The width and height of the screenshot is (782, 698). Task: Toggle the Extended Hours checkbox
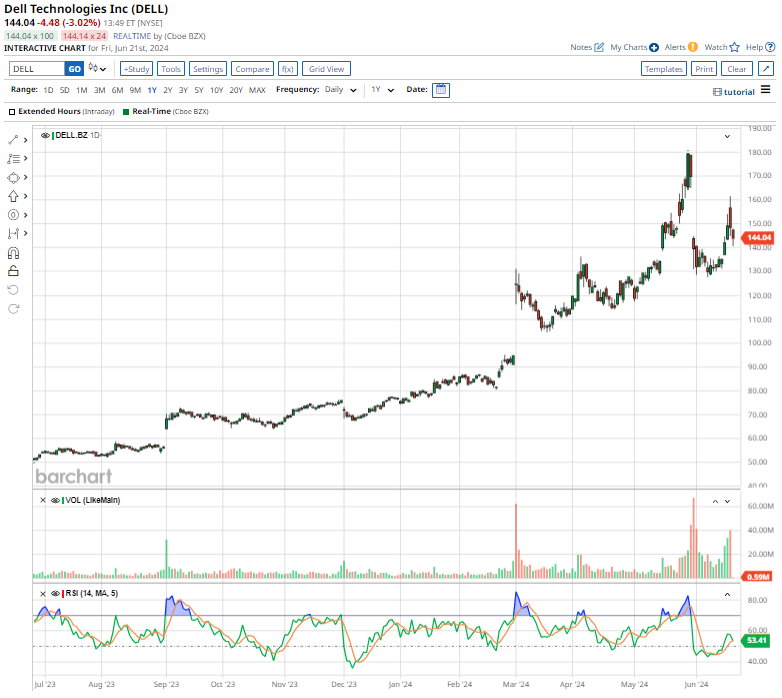pyautogui.click(x=12, y=112)
